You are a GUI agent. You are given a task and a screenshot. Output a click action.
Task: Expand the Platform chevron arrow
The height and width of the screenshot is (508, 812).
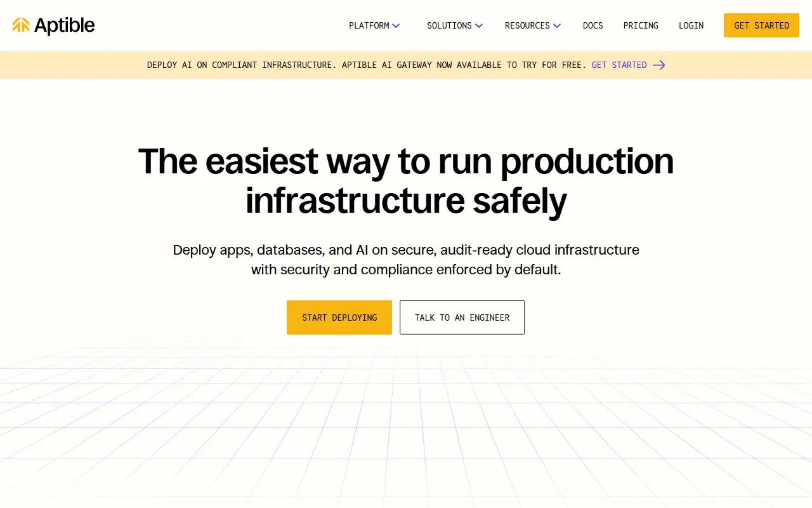click(396, 26)
